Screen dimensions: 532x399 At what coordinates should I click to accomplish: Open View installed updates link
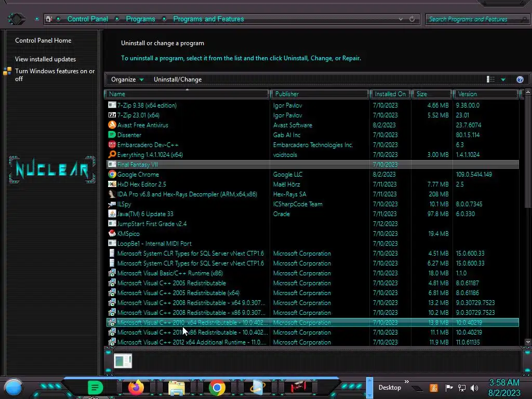tap(46, 59)
